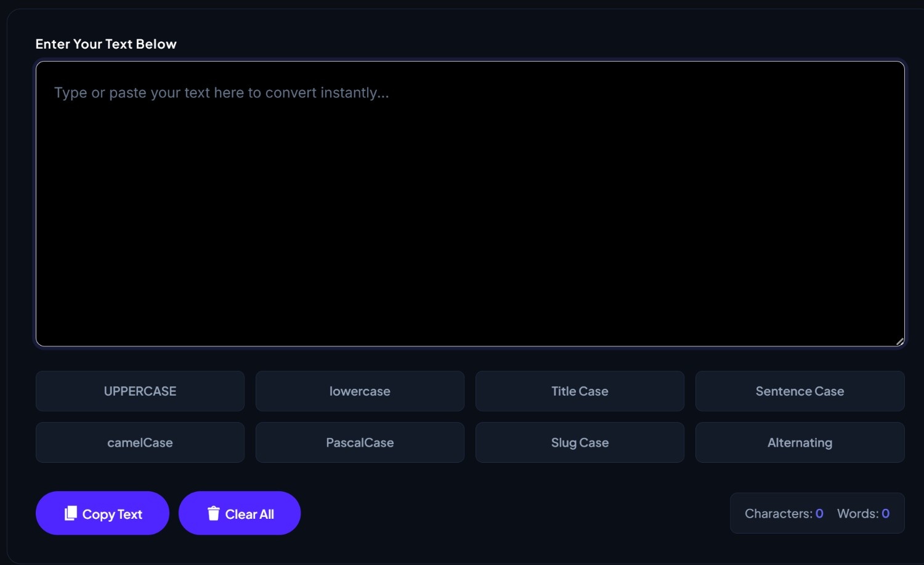
Task: Select the lowercase conversion button
Action: click(360, 391)
